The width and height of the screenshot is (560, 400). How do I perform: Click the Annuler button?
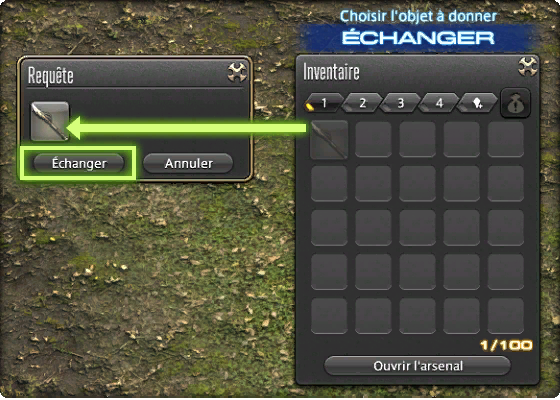(x=188, y=163)
